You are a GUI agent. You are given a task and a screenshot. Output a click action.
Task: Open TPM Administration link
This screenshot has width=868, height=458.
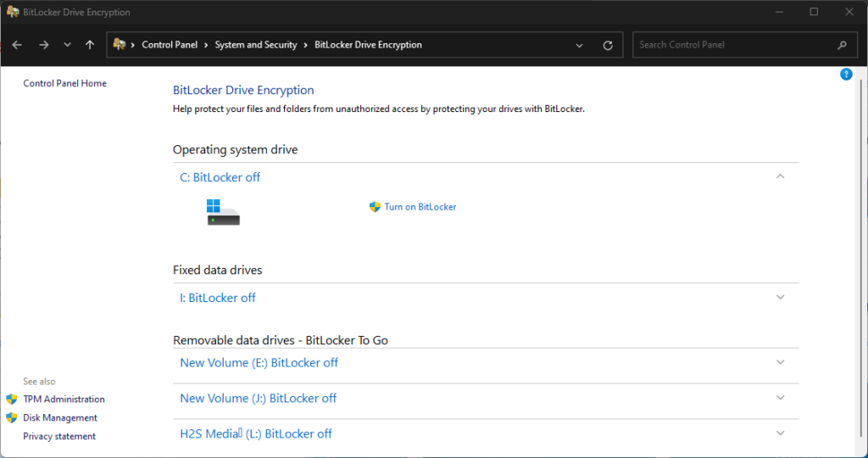64,399
